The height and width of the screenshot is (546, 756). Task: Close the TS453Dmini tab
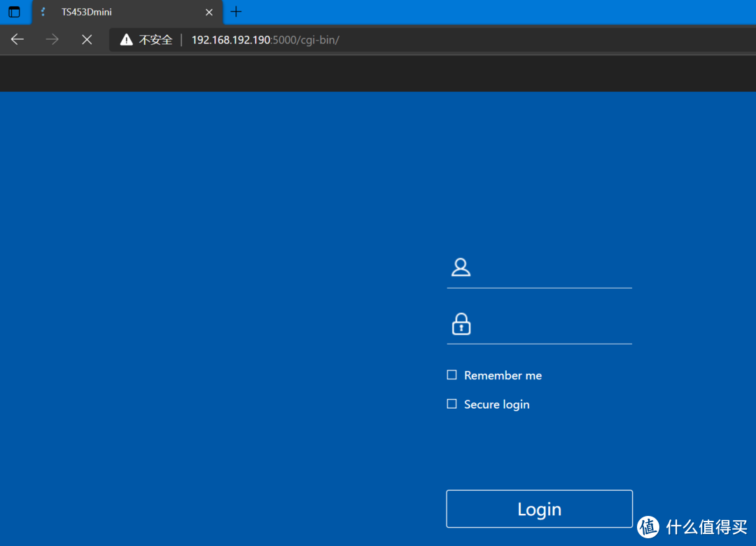pos(209,12)
